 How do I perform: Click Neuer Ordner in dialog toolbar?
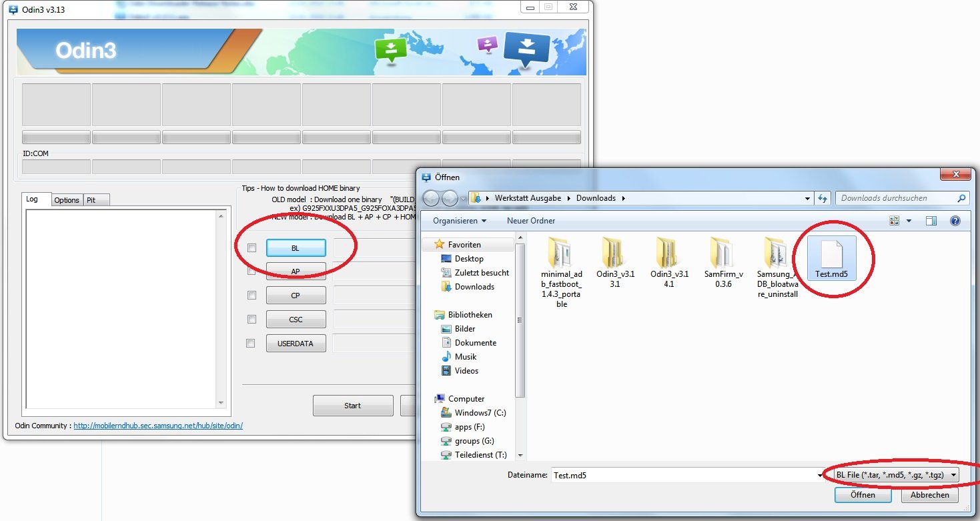pos(531,221)
